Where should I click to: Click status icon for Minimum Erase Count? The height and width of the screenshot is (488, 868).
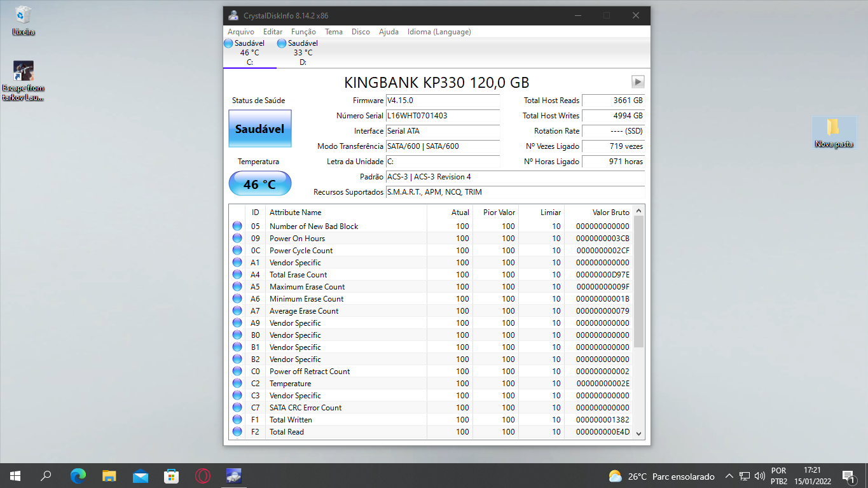click(x=237, y=298)
